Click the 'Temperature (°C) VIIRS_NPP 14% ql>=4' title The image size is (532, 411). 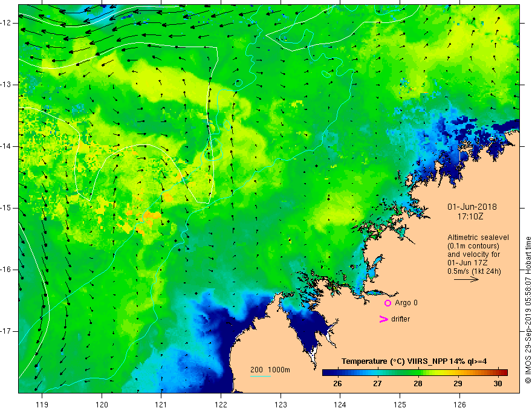pyautogui.click(x=414, y=361)
